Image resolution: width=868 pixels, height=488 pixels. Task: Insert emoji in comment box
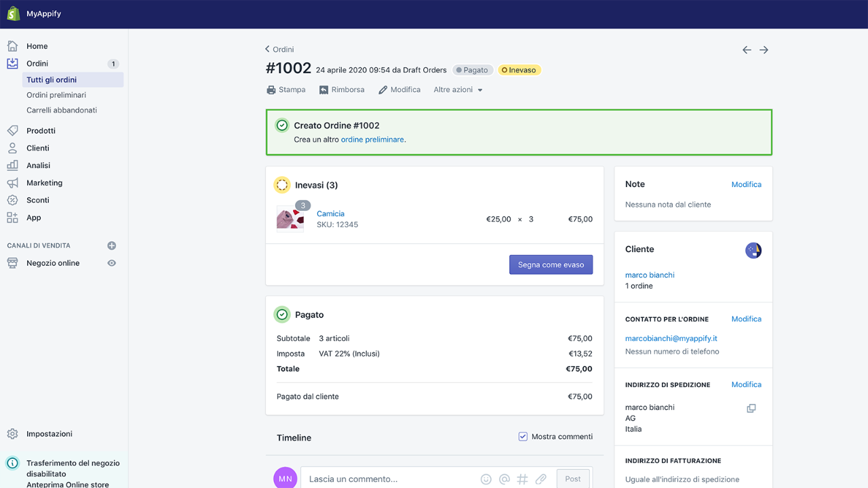tap(486, 479)
